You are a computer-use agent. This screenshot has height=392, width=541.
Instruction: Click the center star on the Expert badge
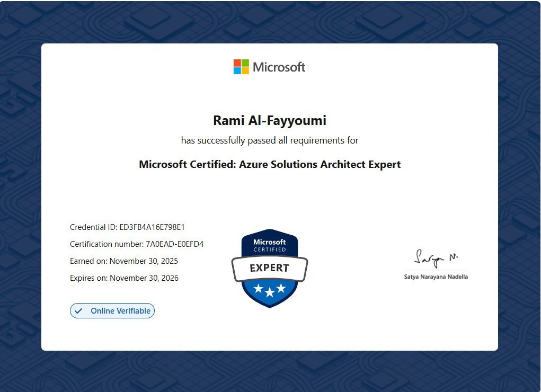coord(270,290)
